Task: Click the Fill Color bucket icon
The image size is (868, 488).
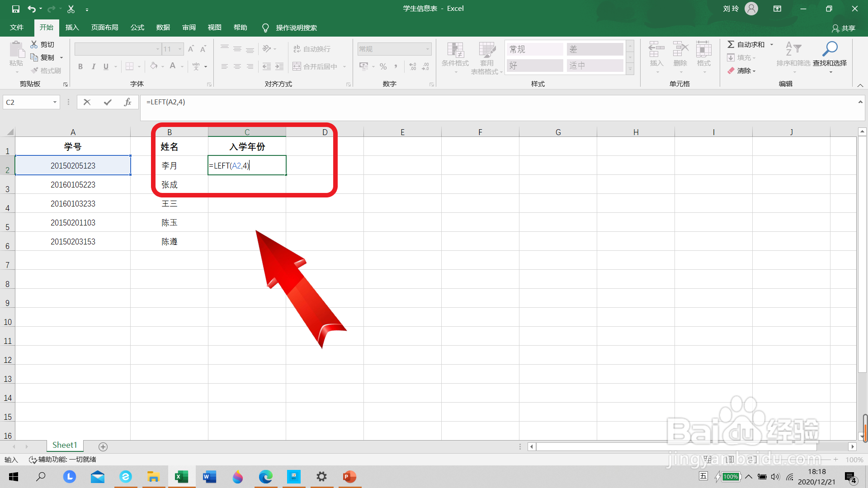Action: (154, 66)
